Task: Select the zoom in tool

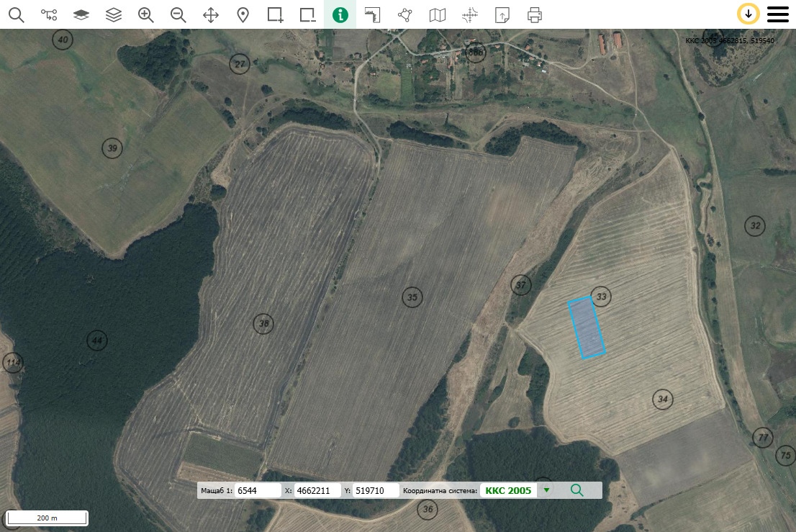Action: click(x=146, y=14)
